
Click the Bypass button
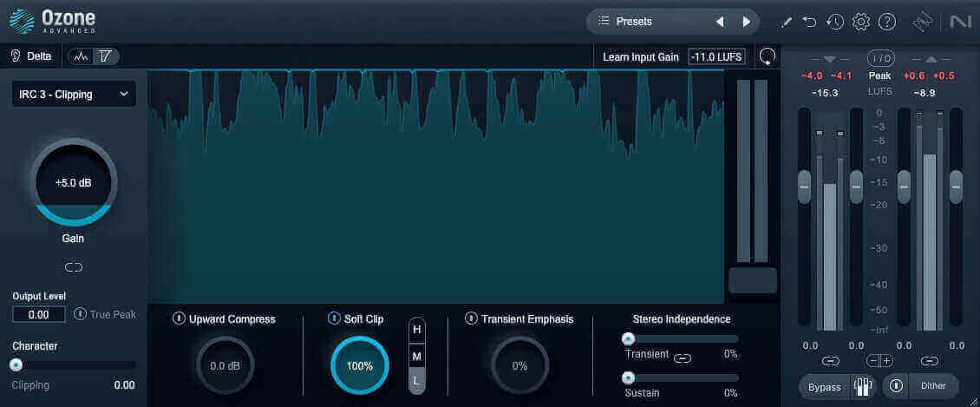tap(825, 387)
